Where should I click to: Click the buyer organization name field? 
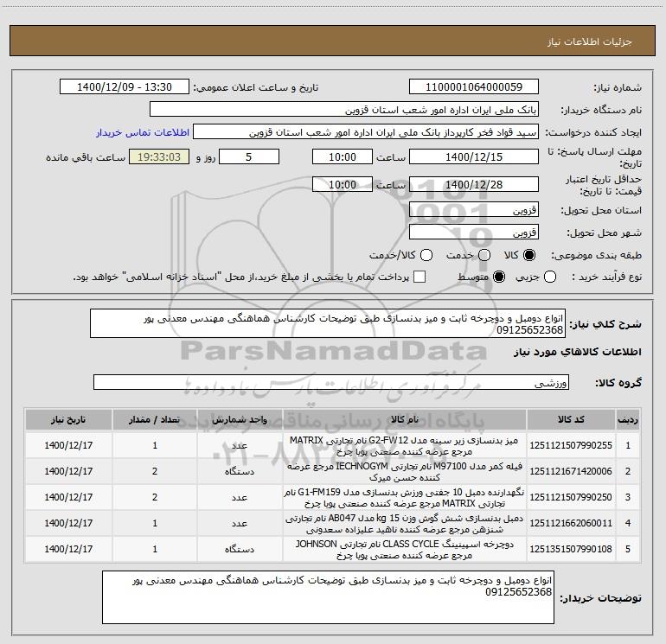click(x=344, y=109)
